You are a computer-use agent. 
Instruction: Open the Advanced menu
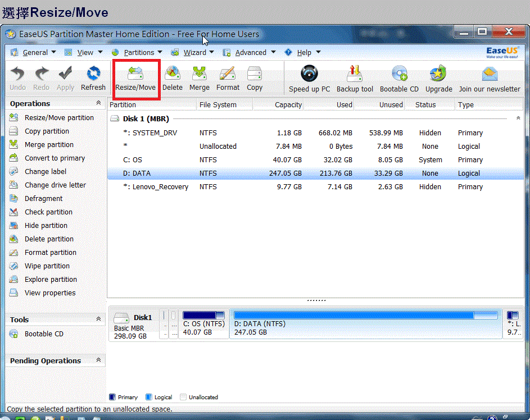point(249,53)
